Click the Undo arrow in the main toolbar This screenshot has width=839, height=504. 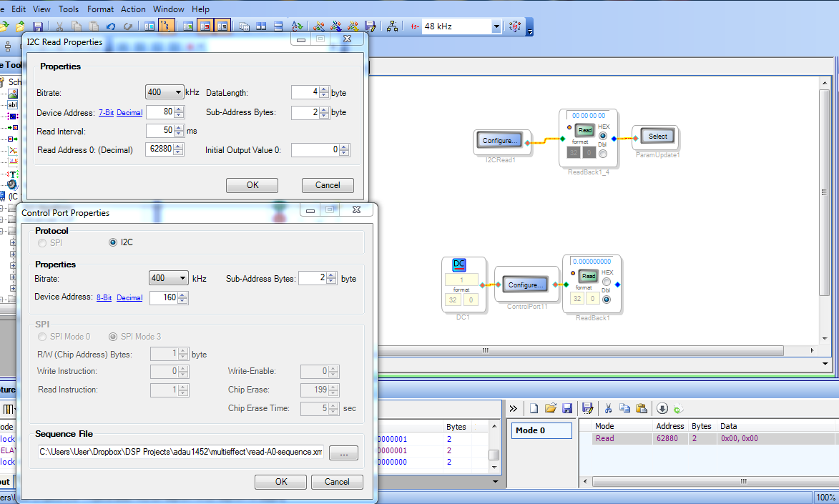point(111,26)
